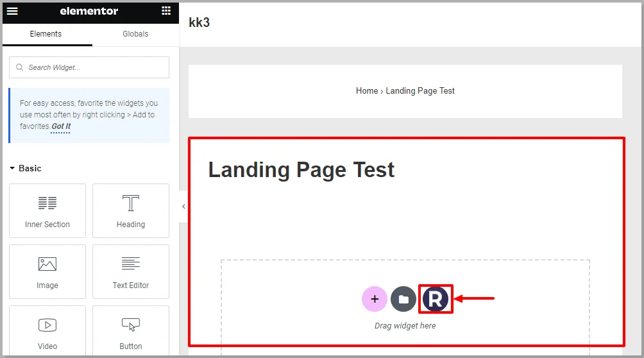Select the Button widget

131,331
